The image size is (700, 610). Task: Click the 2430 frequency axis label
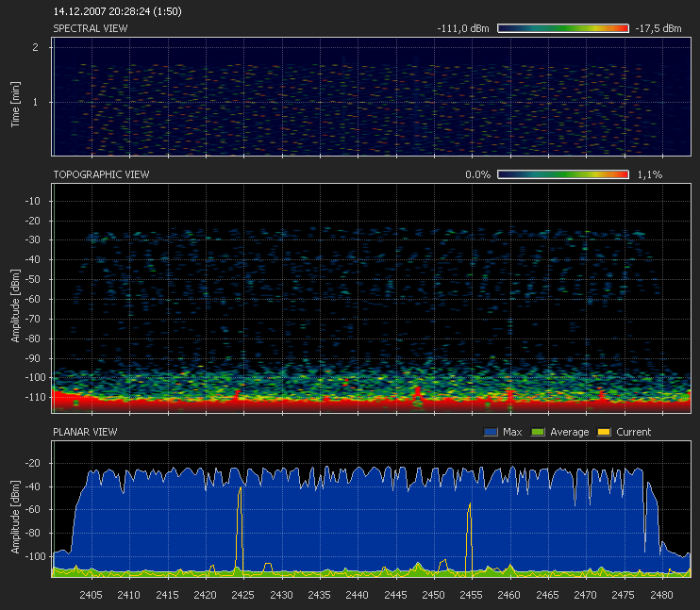tap(282, 595)
